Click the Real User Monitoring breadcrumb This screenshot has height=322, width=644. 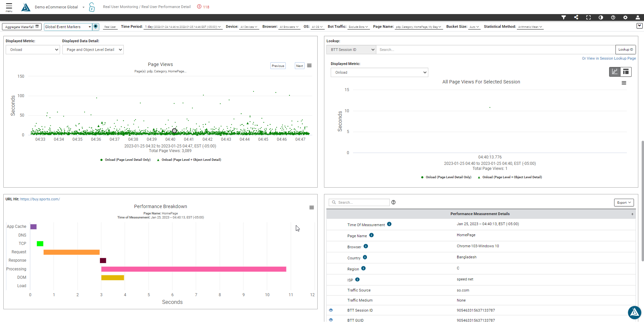coord(120,7)
